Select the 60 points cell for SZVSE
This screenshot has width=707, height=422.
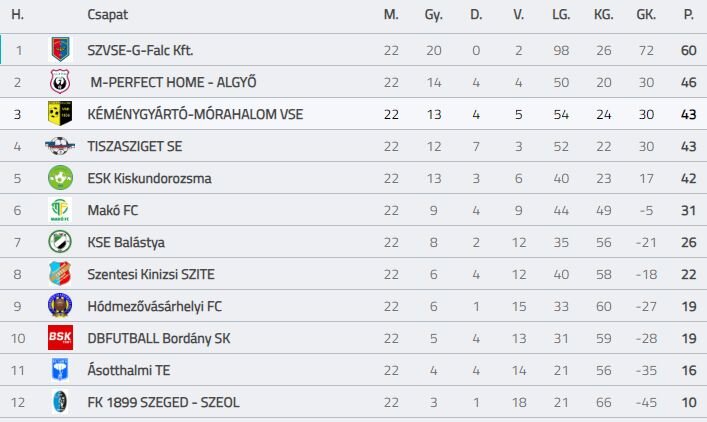(689, 50)
